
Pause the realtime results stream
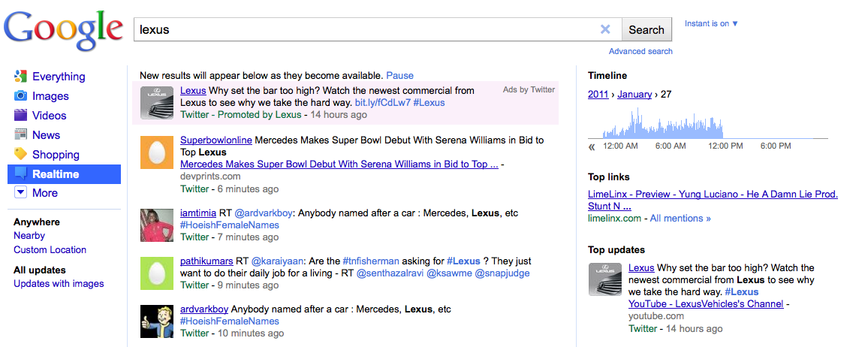[x=399, y=75]
